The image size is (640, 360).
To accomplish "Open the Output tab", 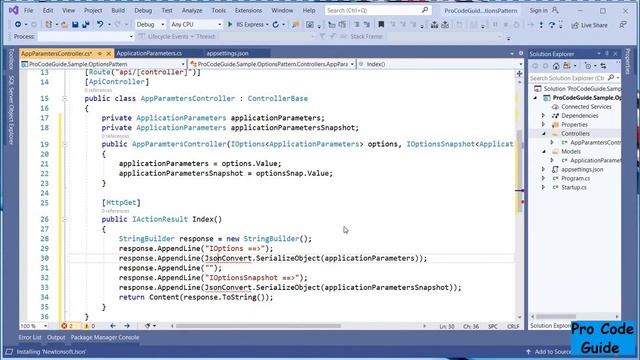I will 56,338.
